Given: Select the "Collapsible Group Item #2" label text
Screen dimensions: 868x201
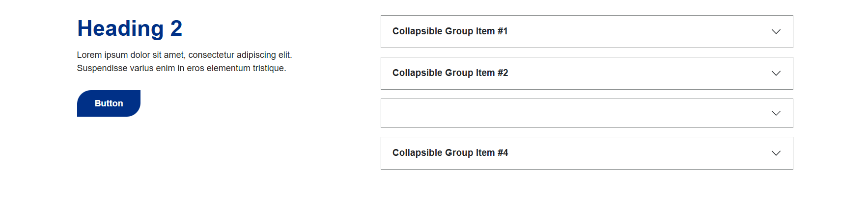Looking at the screenshot, I should coord(450,73).
